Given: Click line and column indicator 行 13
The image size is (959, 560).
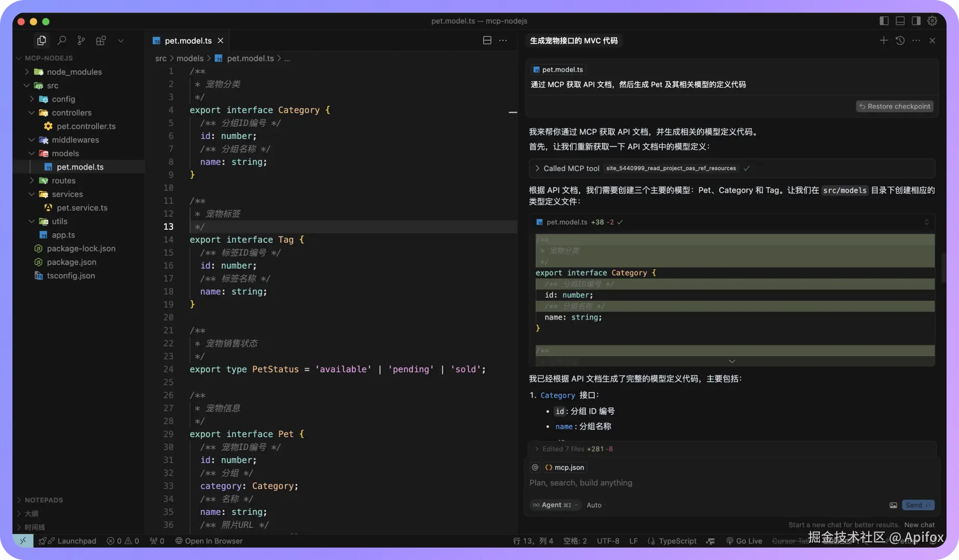Looking at the screenshot, I should [x=533, y=541].
